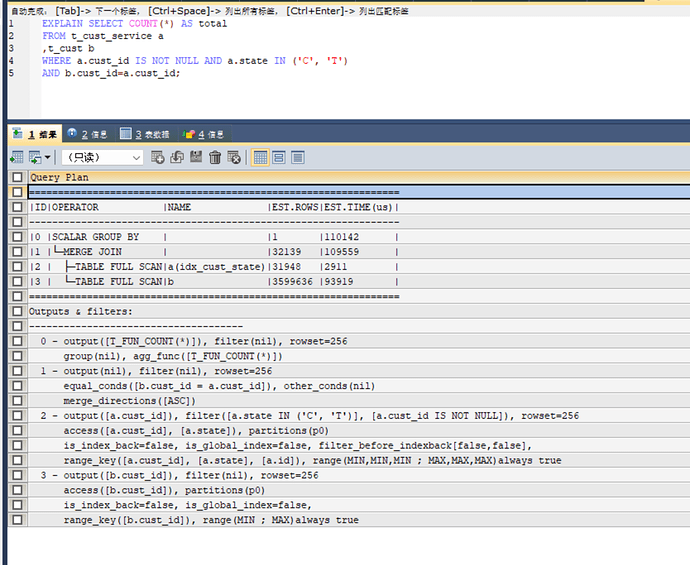Switch to form view mode
Screen dimensions: 690x565
coord(279,157)
